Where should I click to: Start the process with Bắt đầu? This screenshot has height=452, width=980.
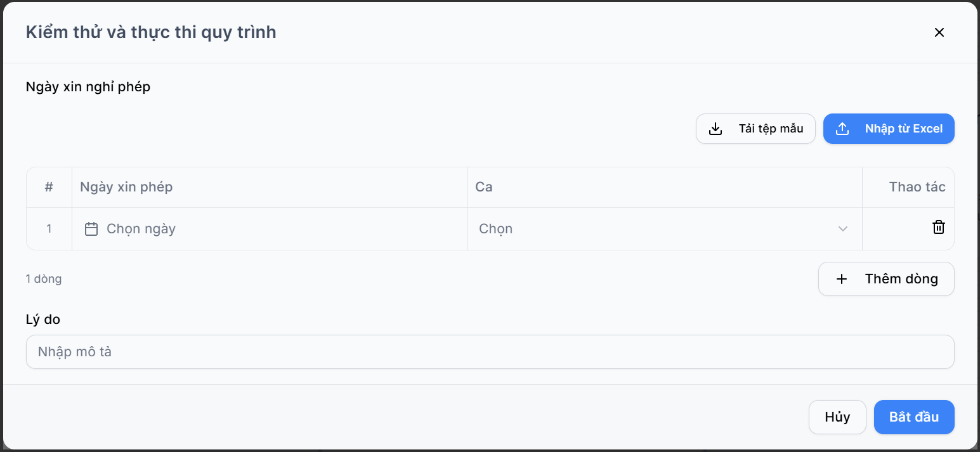pos(914,417)
